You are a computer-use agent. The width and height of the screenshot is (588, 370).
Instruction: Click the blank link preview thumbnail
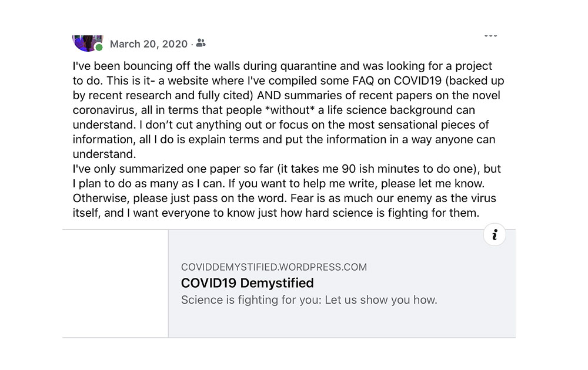point(115,284)
